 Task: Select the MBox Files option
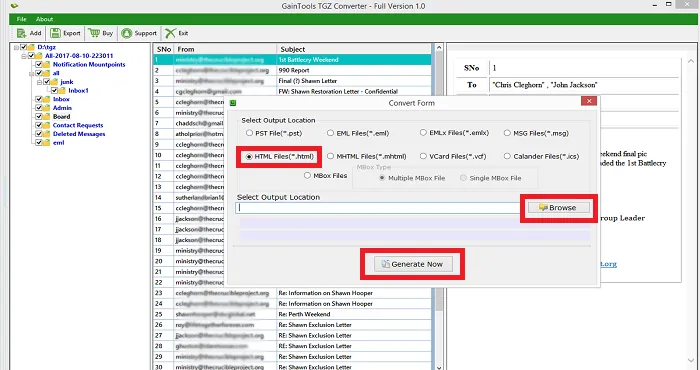point(325,176)
